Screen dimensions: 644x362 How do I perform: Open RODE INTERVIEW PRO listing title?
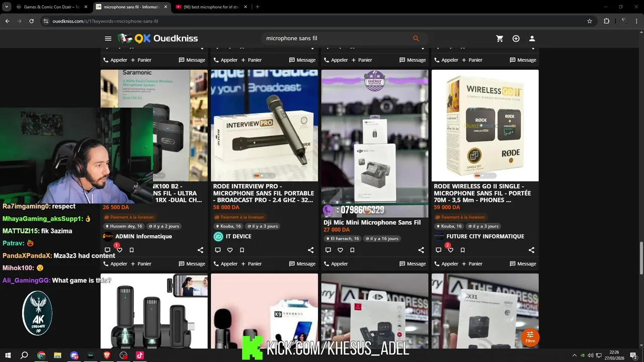point(264,193)
